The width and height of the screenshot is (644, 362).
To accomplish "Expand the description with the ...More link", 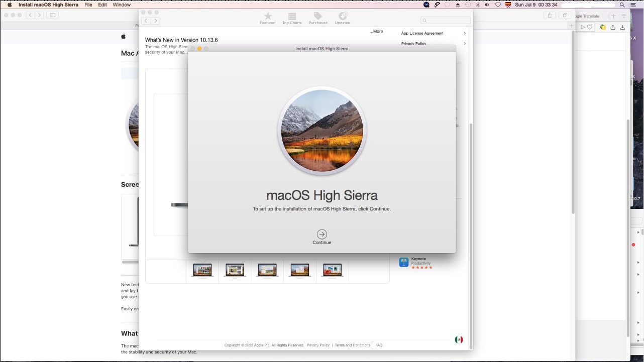I will point(376,32).
